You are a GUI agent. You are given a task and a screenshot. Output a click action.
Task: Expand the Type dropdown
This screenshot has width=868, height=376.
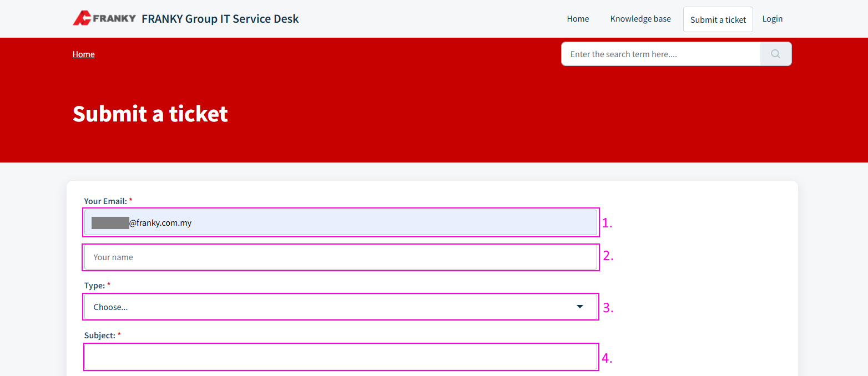[x=341, y=307]
